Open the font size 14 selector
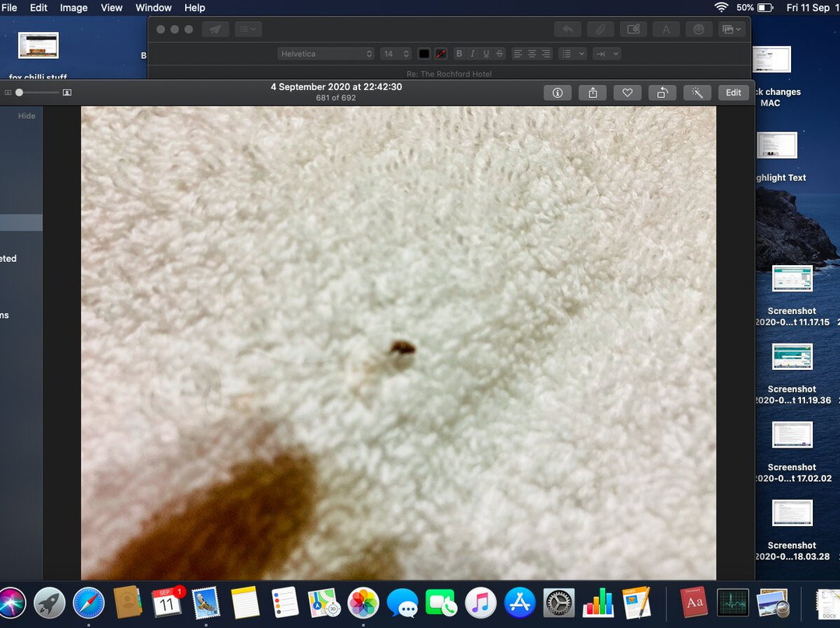840x628 pixels. [x=395, y=54]
